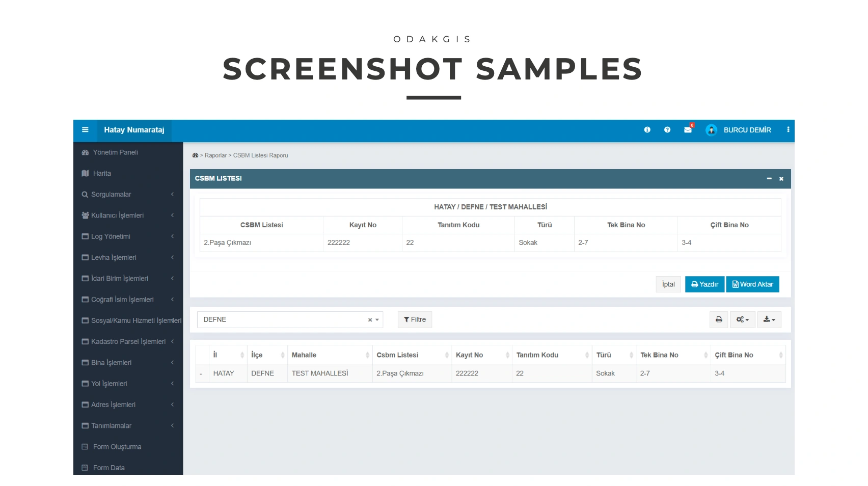The width and height of the screenshot is (868, 486).
Task: Click the Word Aktar button
Action: coord(752,284)
